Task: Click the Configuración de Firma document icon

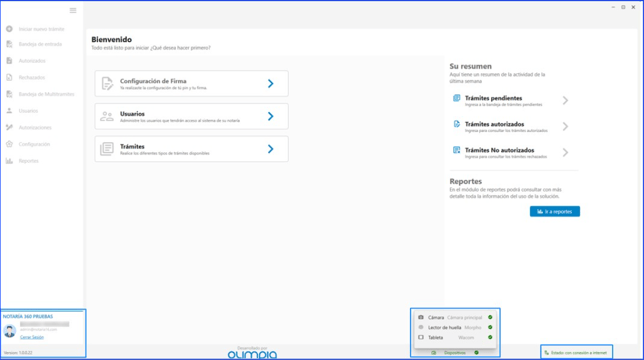Action: [107, 83]
